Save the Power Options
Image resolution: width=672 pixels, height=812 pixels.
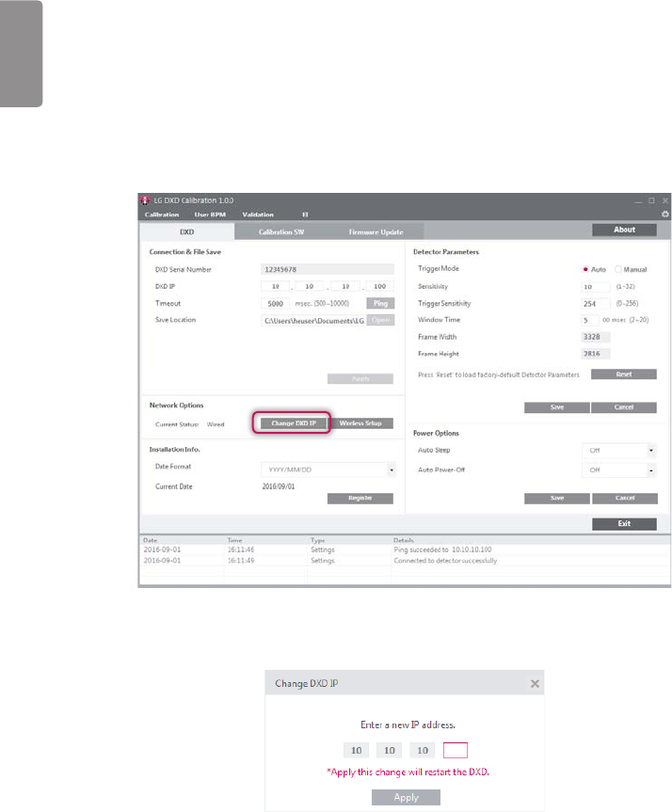[557, 498]
